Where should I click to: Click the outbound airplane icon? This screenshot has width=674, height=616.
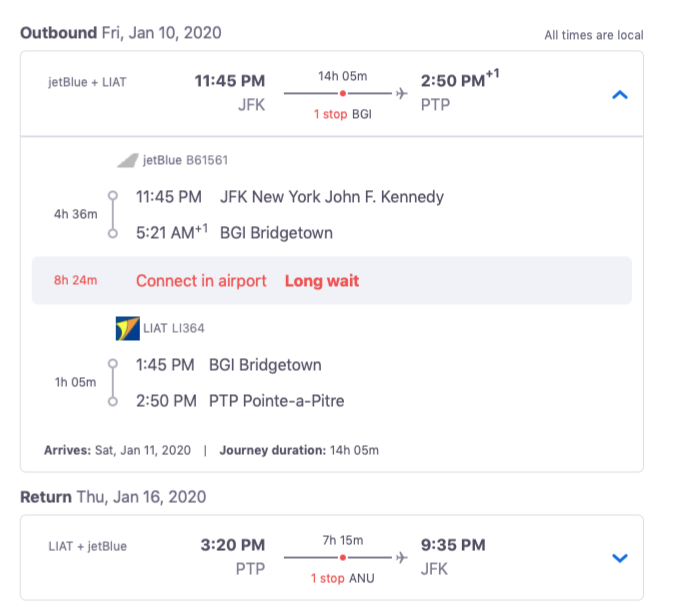pos(401,93)
